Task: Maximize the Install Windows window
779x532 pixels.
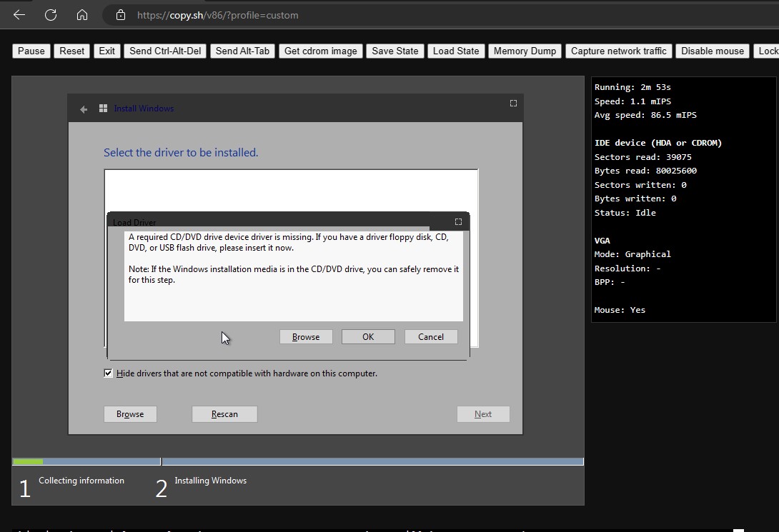Action: pyautogui.click(x=513, y=103)
